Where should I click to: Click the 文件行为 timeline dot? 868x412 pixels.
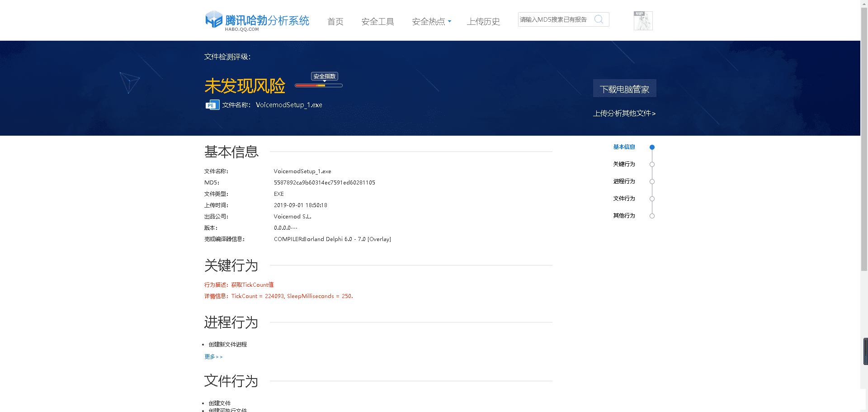click(652, 199)
